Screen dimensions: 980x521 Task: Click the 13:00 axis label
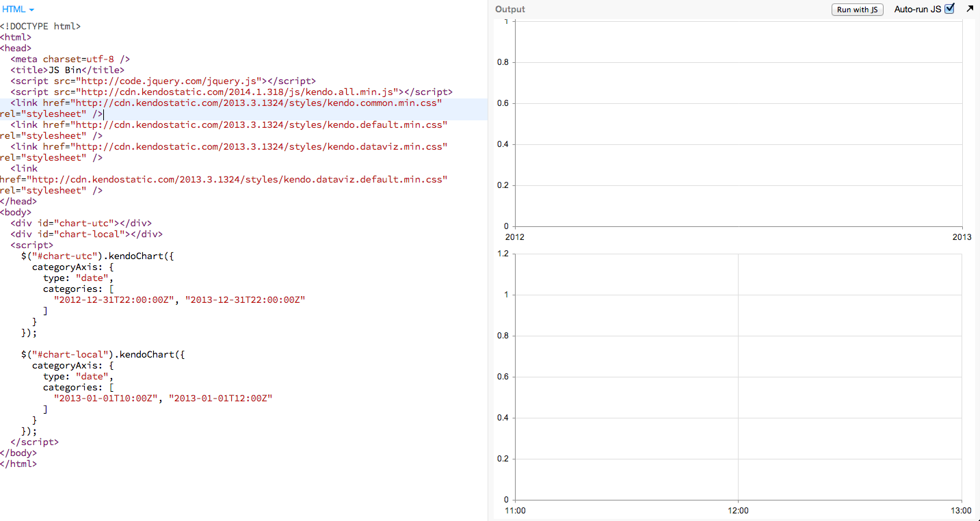[x=961, y=511]
